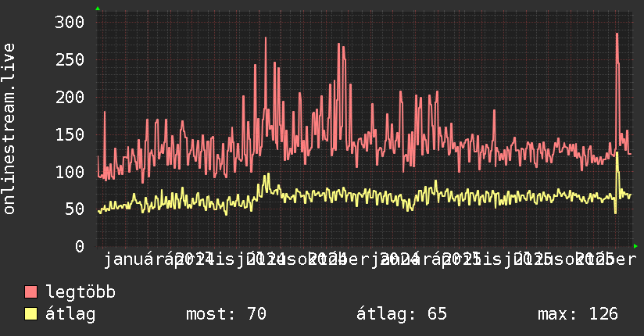Screen dimensions: 644x336
Task: Click the 'most: 70' value
Action: (x=227, y=314)
